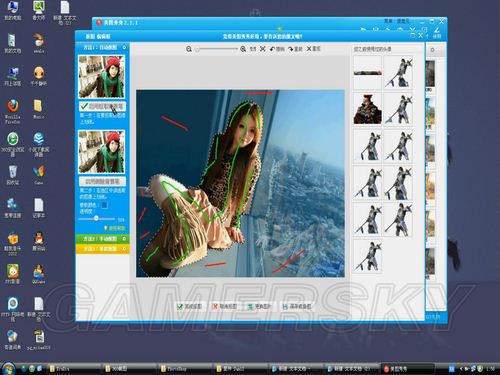
Task: Click the redo arrow in cutout toolbar
Action: click(295, 49)
